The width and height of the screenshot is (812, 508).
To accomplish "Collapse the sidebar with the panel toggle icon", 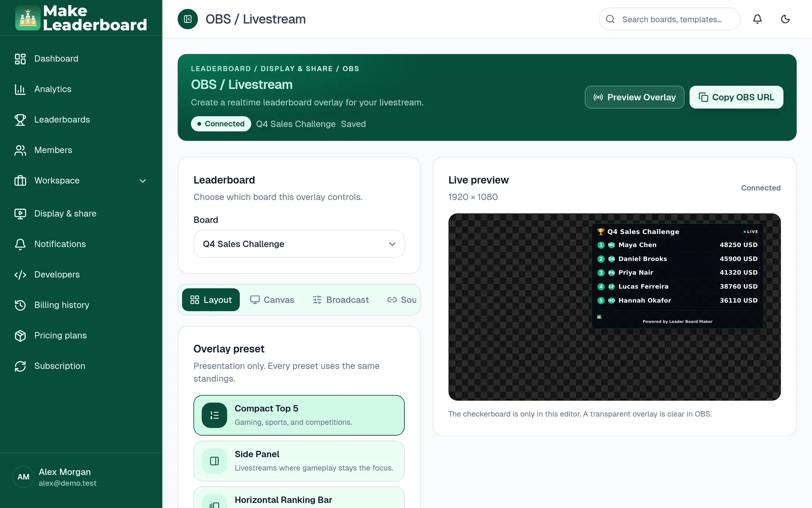I will (x=188, y=19).
